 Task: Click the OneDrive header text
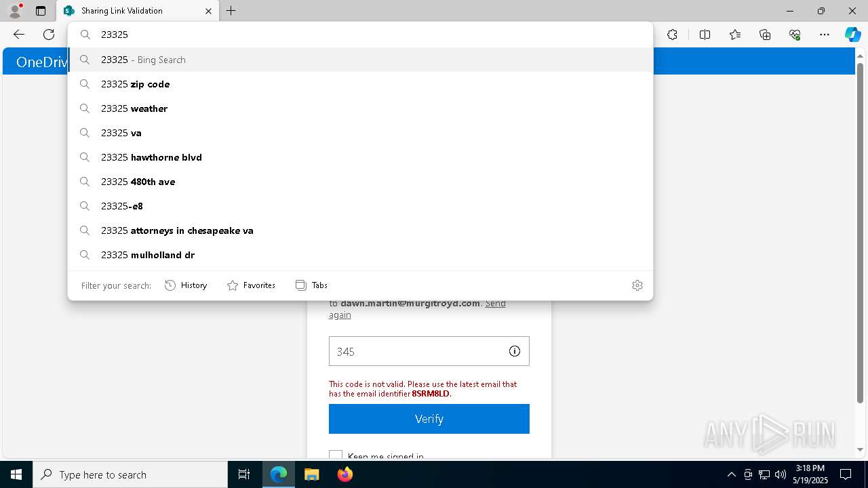42,62
